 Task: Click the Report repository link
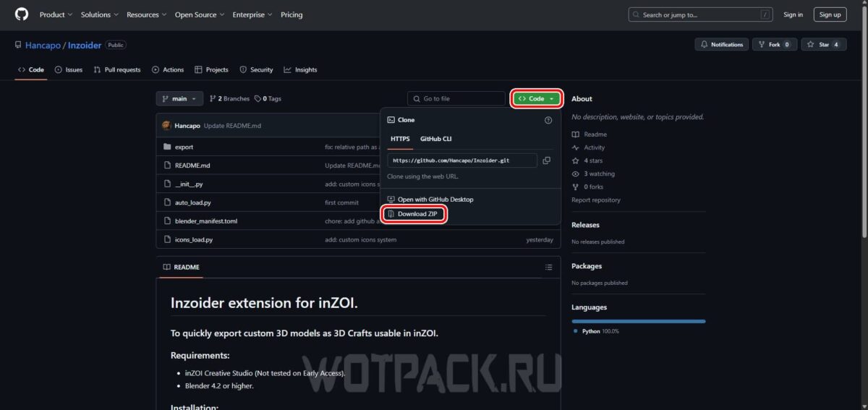pyautogui.click(x=596, y=200)
